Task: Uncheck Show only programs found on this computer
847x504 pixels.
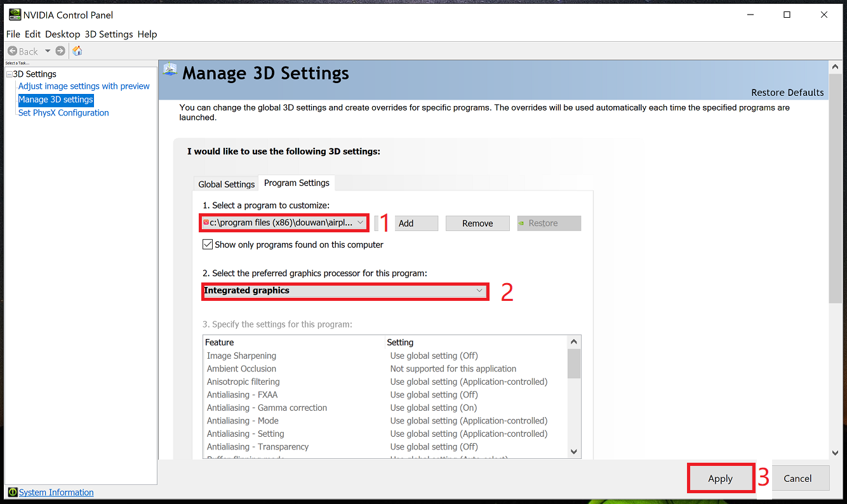Action: (208, 244)
